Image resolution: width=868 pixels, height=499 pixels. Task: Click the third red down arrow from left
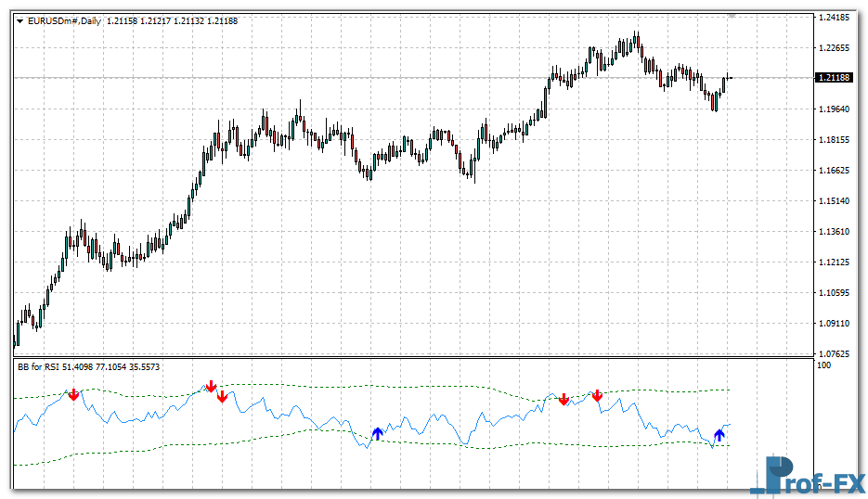pyautogui.click(x=222, y=397)
